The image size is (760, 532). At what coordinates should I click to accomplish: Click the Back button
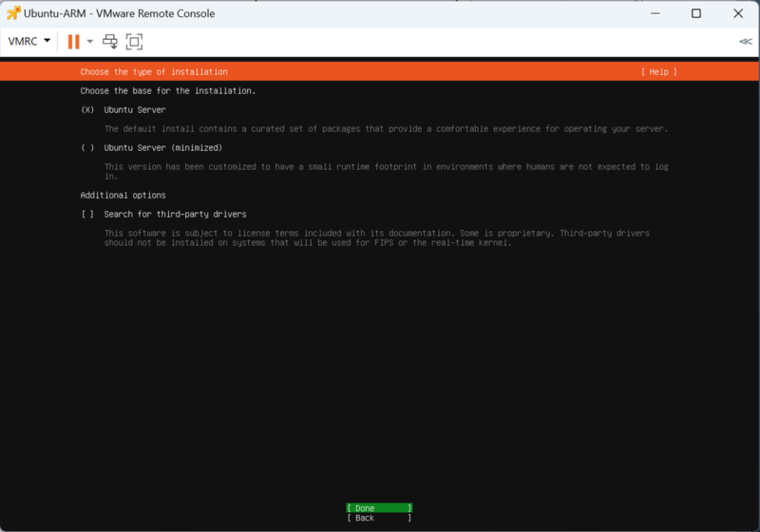(379, 518)
